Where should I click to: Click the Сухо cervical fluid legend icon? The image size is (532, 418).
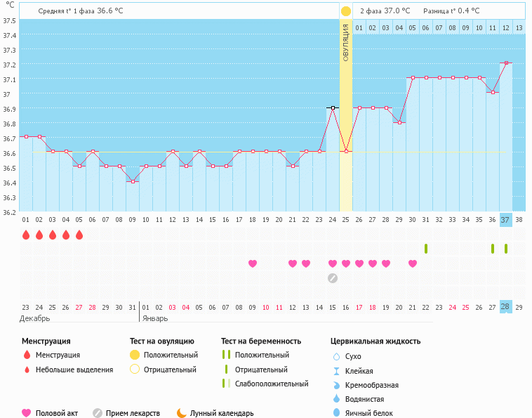(x=337, y=356)
